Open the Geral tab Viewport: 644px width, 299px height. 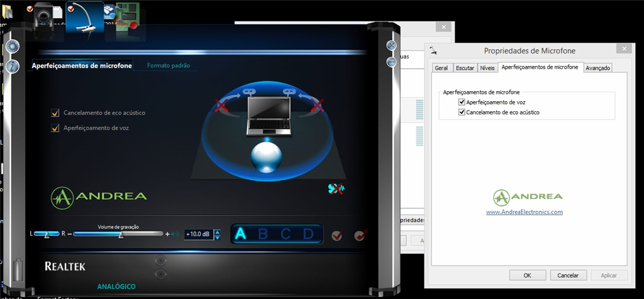pyautogui.click(x=441, y=68)
